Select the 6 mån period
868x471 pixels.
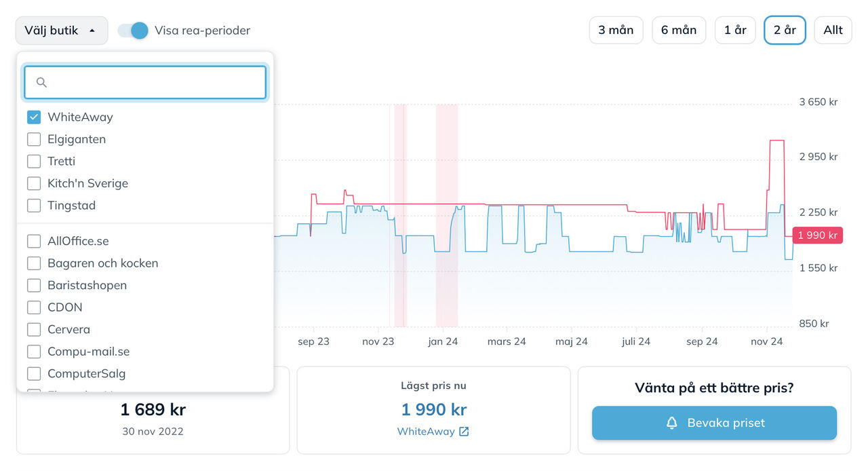[x=679, y=30]
